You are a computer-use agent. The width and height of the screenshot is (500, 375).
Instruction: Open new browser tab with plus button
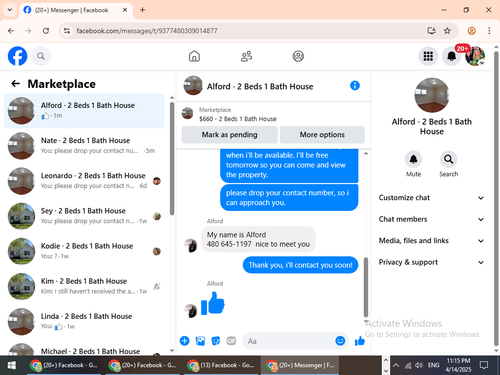142,10
